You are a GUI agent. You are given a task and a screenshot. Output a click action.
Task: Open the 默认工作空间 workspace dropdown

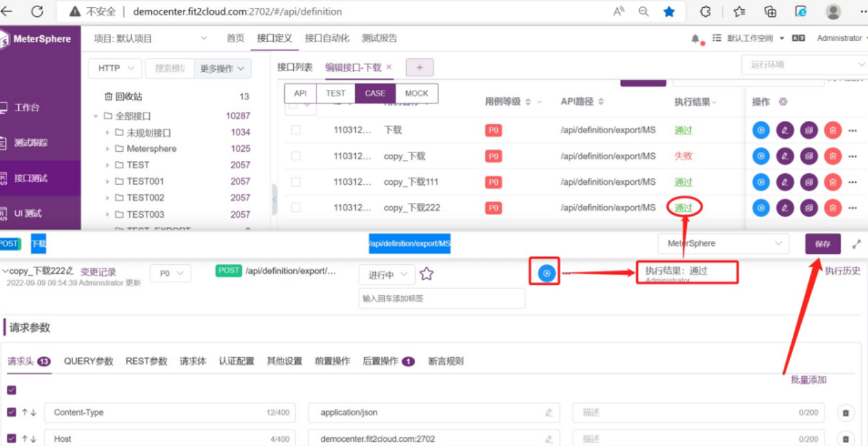tap(754, 38)
